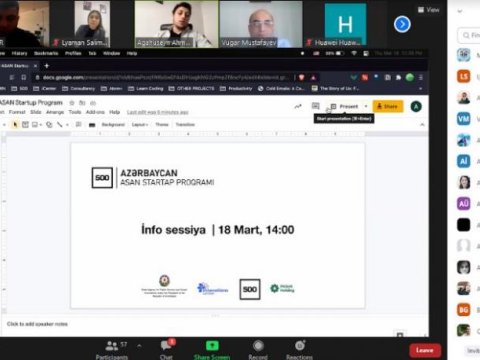Screen dimensions: 480x360
Task: Click the yellow Share button
Action: 388,107
